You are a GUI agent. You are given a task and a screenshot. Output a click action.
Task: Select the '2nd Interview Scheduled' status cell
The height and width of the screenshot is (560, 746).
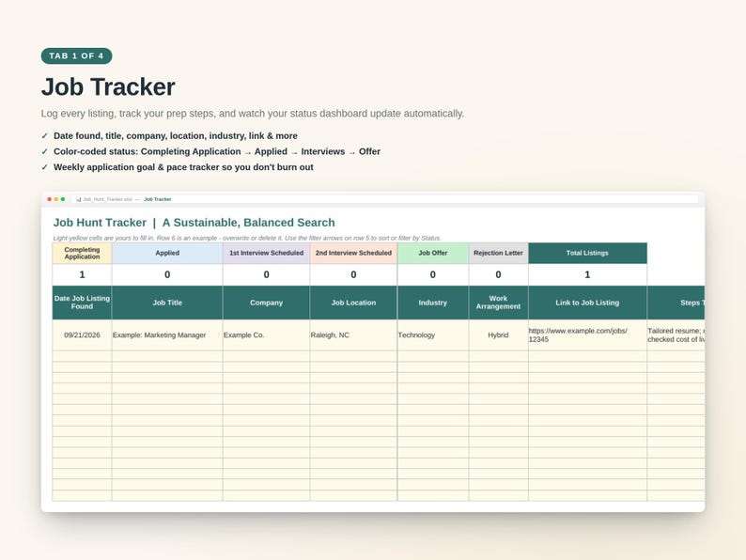(x=353, y=253)
